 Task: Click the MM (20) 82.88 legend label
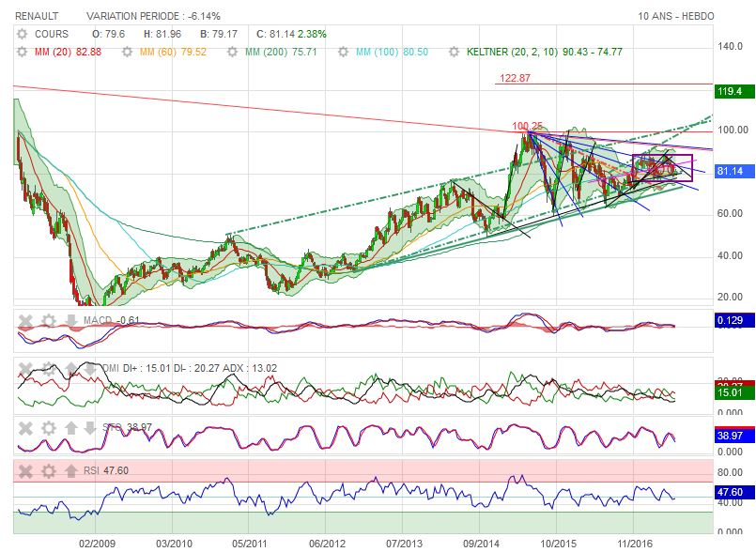[68, 52]
